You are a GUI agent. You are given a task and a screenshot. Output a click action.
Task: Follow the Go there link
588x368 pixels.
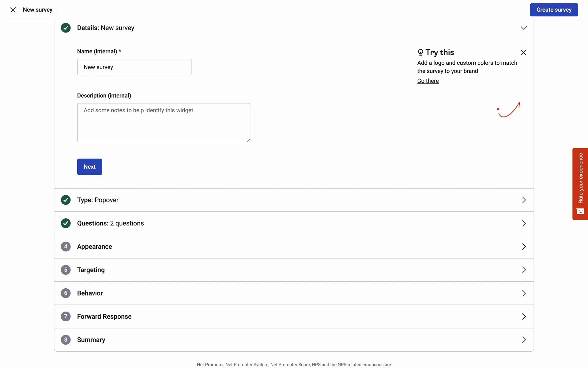(428, 81)
